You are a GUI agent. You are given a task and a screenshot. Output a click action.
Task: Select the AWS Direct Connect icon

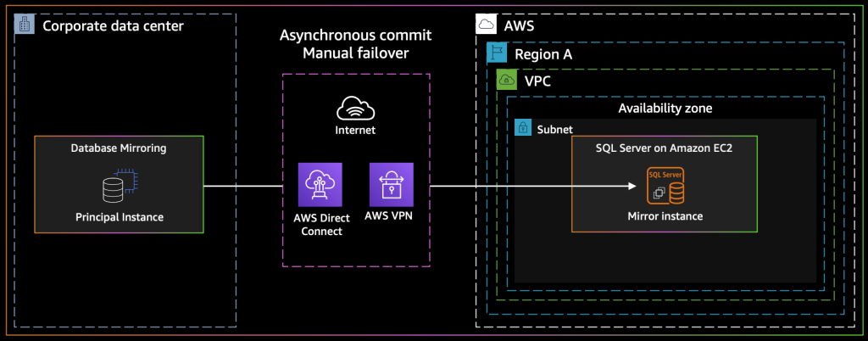point(320,185)
